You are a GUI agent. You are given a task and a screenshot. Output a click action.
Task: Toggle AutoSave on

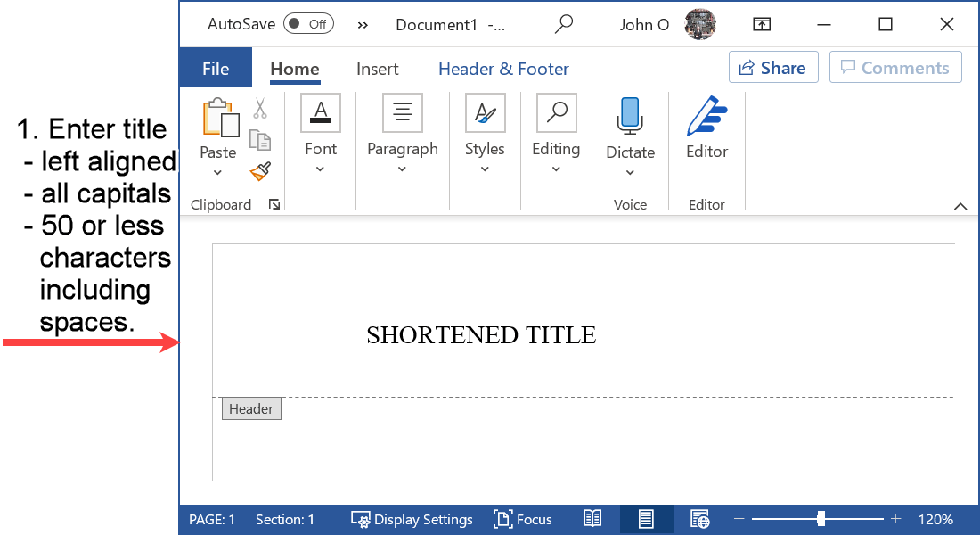click(x=307, y=24)
